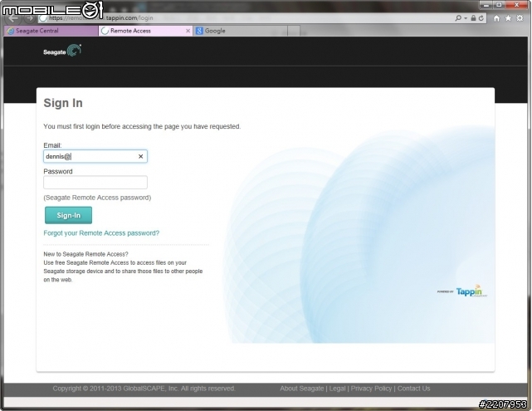This screenshot has height=411, width=532.
Task: Click the address bar refresh icon
Action: tap(481, 18)
